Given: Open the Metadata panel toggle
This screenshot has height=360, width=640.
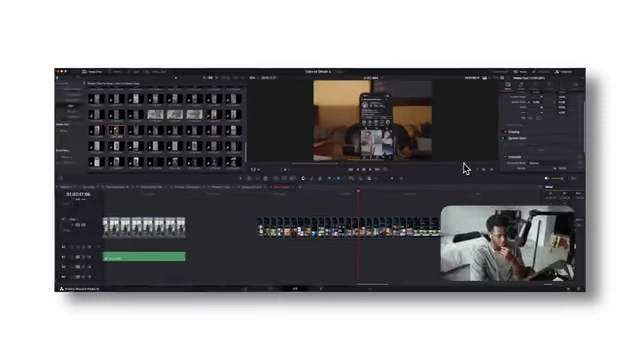Looking at the screenshot, I should pos(540,72).
